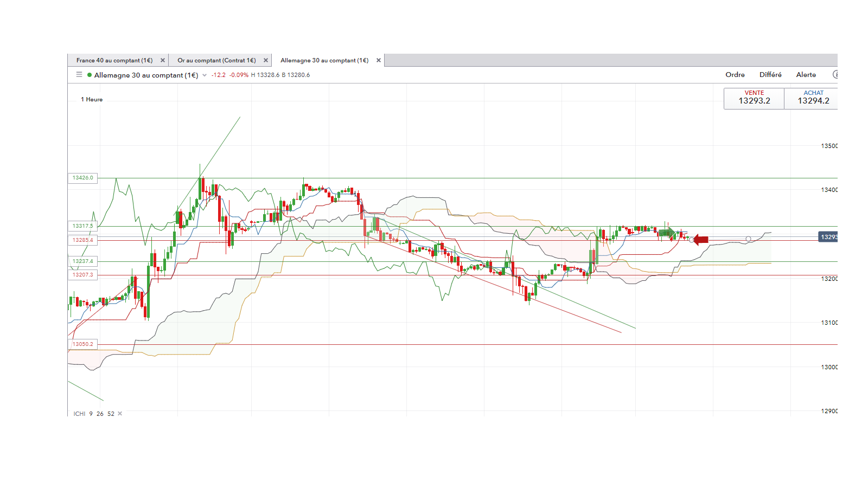Expand the Allemagne 30 market dropdown chevron
This screenshot has height=488, width=868.
[x=205, y=75]
